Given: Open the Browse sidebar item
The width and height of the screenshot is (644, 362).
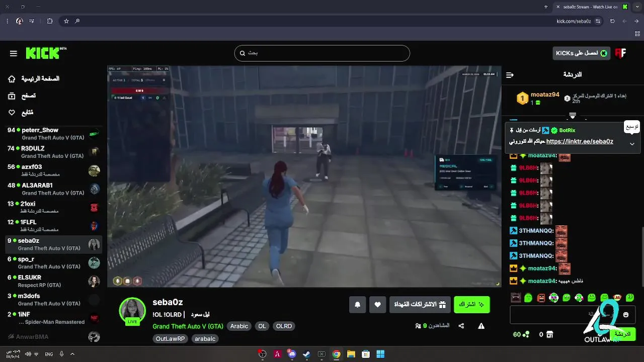Looking at the screenshot, I should (x=22, y=96).
